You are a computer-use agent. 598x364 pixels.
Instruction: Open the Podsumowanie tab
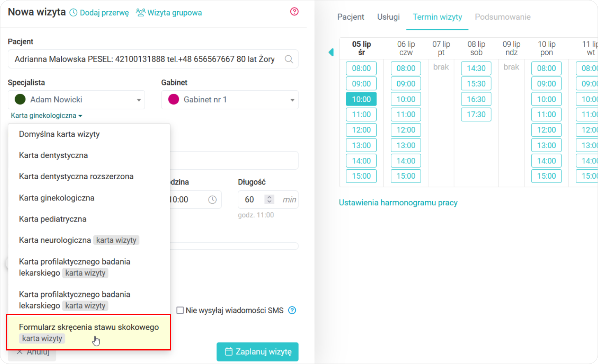503,17
